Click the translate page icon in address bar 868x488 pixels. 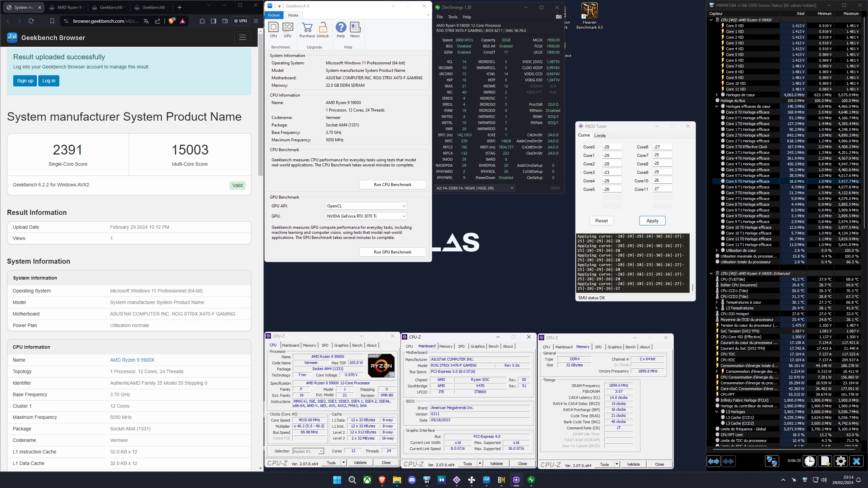click(x=146, y=21)
